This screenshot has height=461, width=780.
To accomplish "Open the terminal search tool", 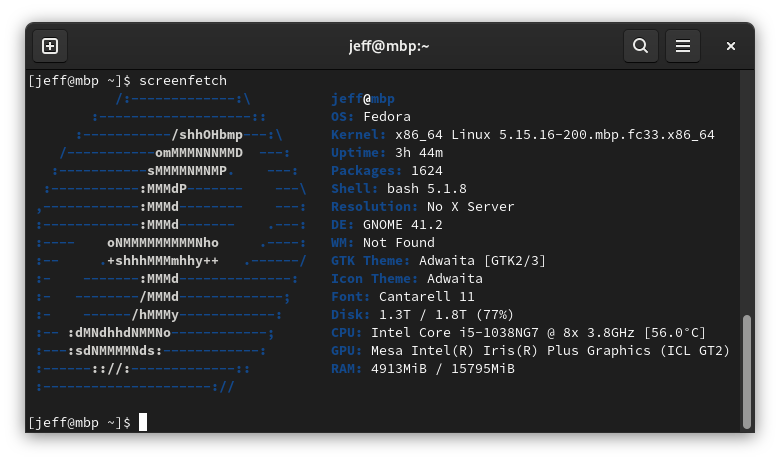I will click(x=641, y=46).
